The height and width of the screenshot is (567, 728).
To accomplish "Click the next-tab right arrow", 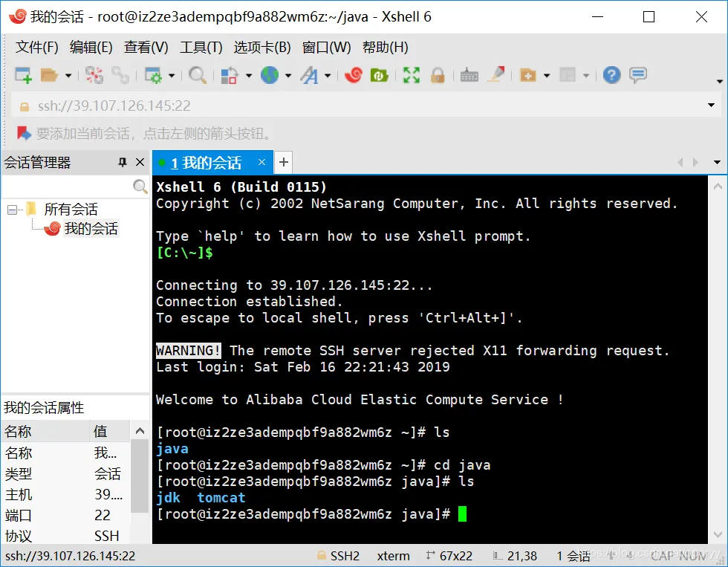I will pyautogui.click(x=695, y=162).
